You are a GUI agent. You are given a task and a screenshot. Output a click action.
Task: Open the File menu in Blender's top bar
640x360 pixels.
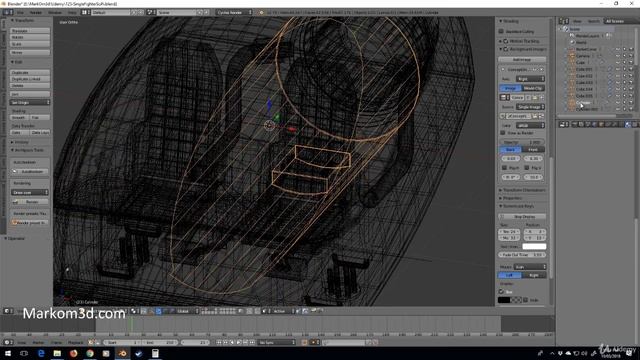20,13
